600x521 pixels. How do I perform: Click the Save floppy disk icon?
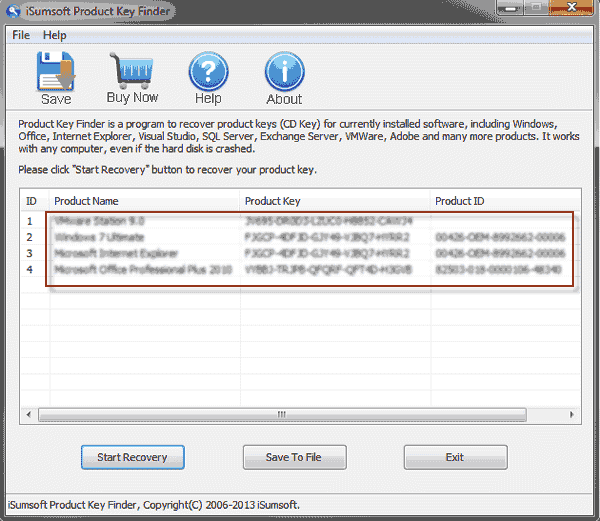(x=56, y=72)
